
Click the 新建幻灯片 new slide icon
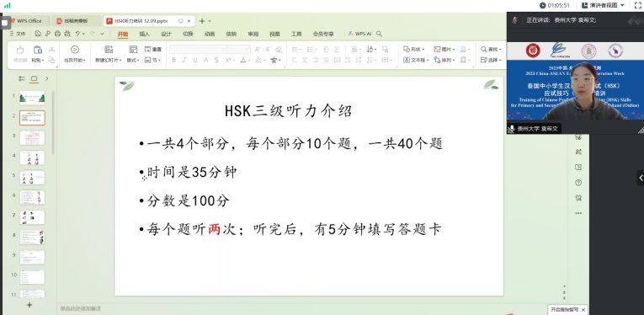(109, 50)
